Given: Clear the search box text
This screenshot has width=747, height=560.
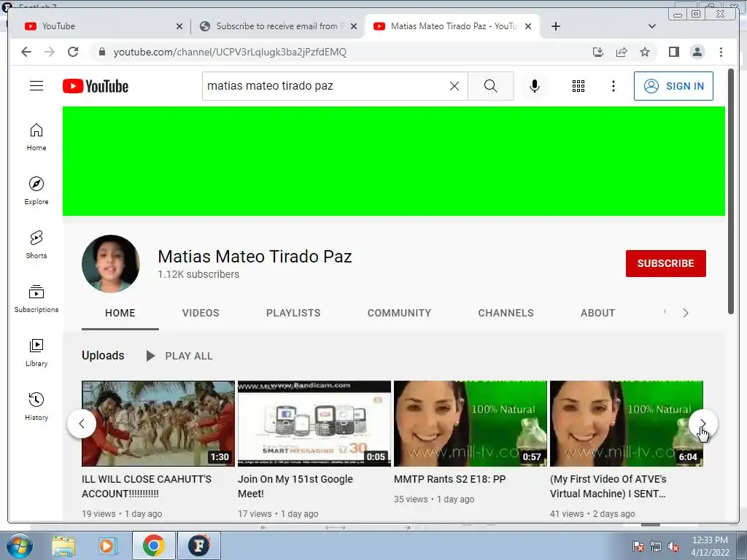Looking at the screenshot, I should point(454,86).
